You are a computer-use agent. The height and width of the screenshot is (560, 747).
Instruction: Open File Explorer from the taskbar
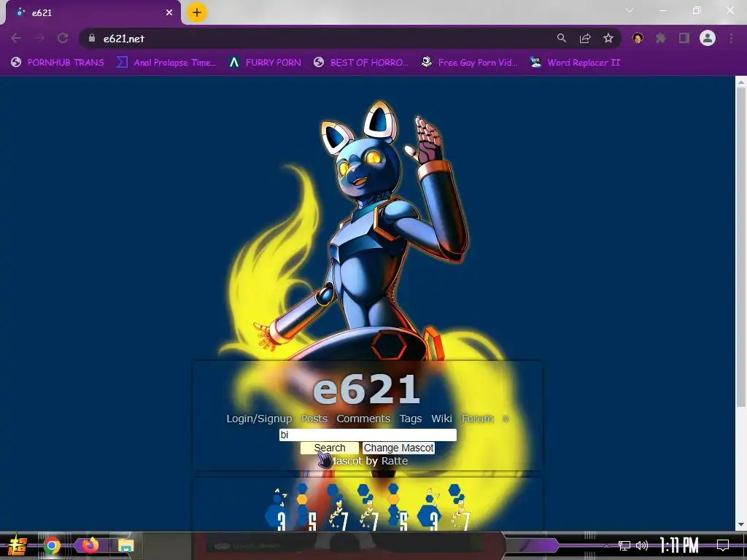(x=126, y=545)
